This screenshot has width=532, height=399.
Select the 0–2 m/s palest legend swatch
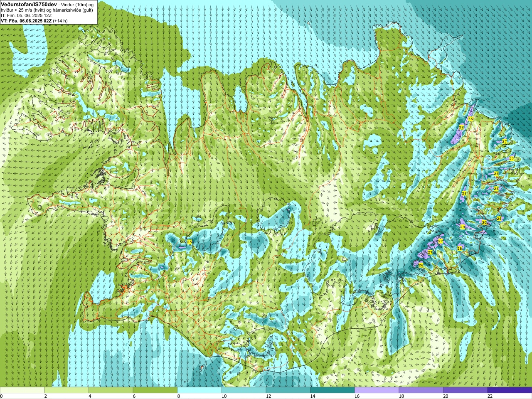(22, 390)
